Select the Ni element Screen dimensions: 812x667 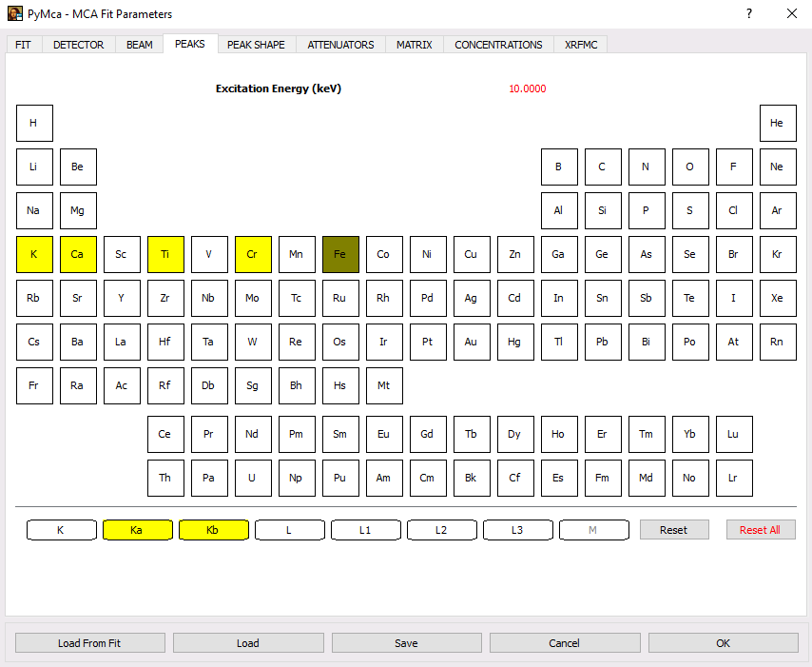tap(428, 254)
